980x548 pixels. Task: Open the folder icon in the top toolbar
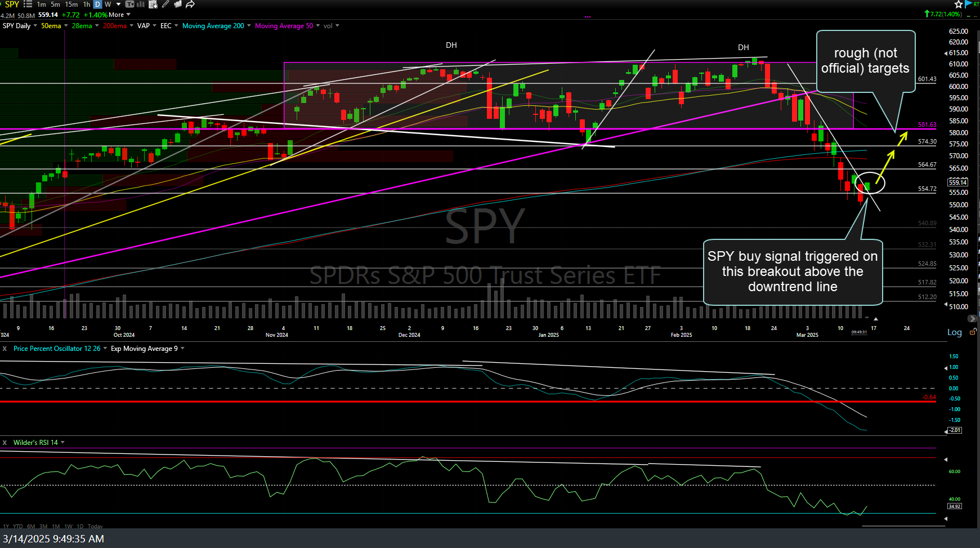[178, 5]
